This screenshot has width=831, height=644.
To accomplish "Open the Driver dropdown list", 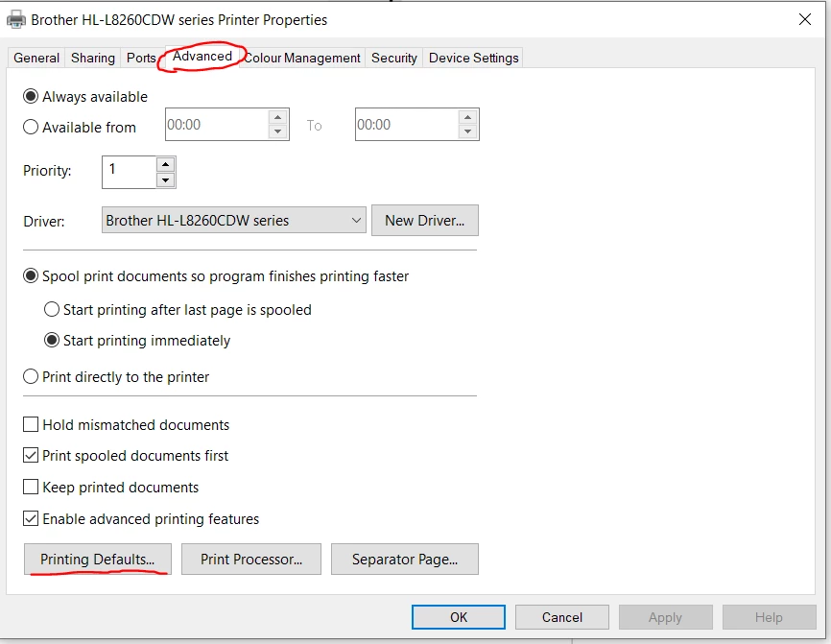I will (234, 220).
